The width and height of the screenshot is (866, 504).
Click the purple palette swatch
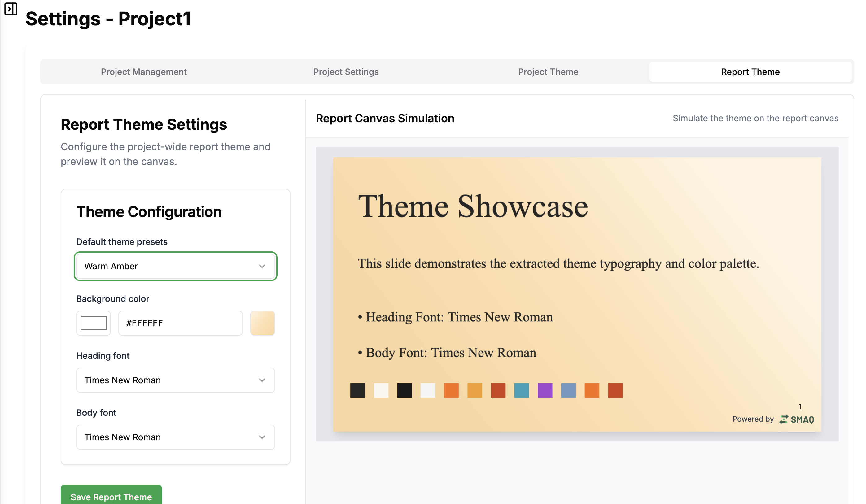coord(545,390)
